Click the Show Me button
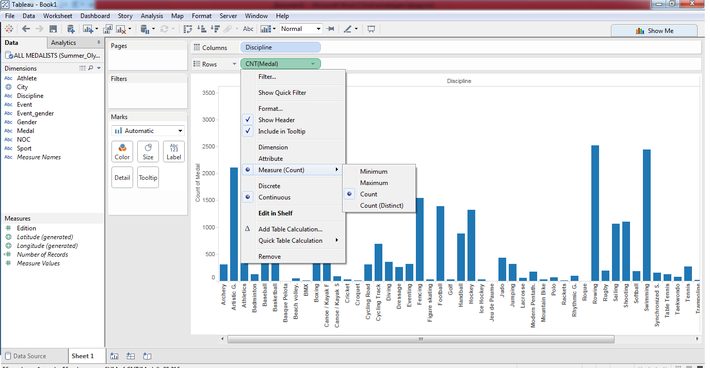Image resolution: width=710 pixels, height=368 pixels. click(654, 31)
